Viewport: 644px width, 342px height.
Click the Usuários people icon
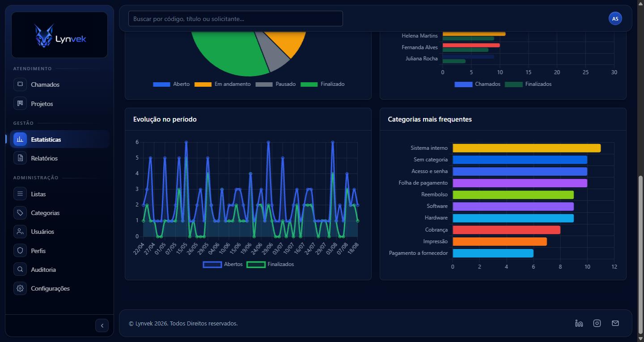point(20,232)
